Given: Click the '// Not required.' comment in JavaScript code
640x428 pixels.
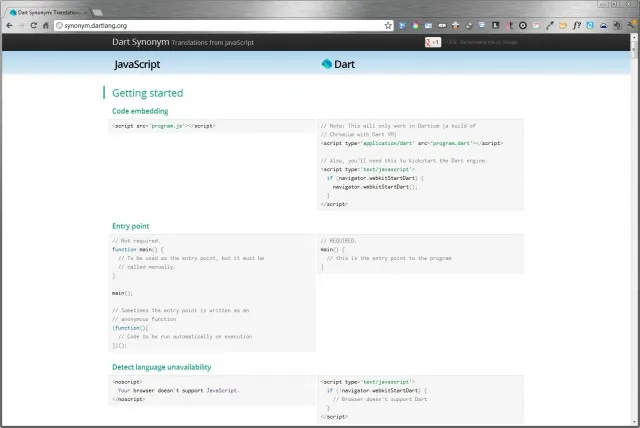Looking at the screenshot, I should (x=136, y=241).
